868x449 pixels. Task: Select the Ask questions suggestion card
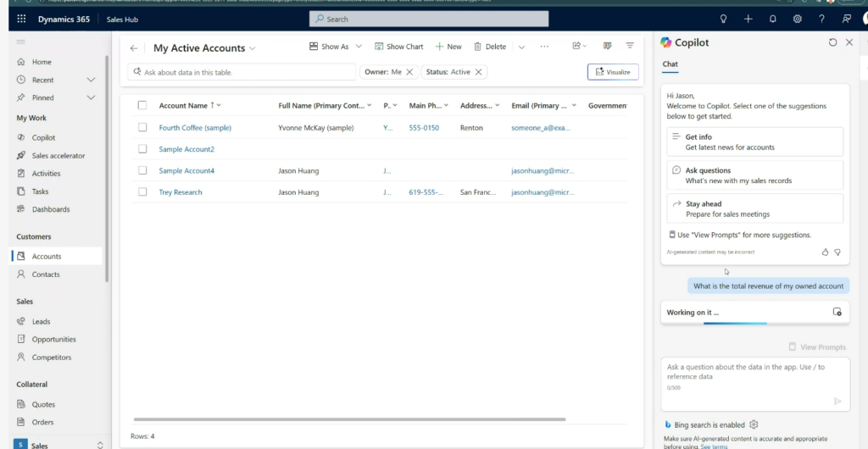(755, 175)
